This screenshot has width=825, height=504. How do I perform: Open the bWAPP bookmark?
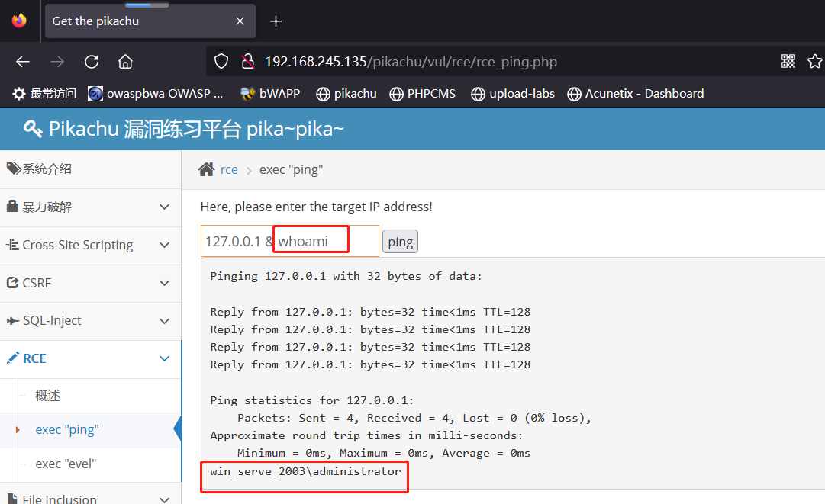pos(270,94)
